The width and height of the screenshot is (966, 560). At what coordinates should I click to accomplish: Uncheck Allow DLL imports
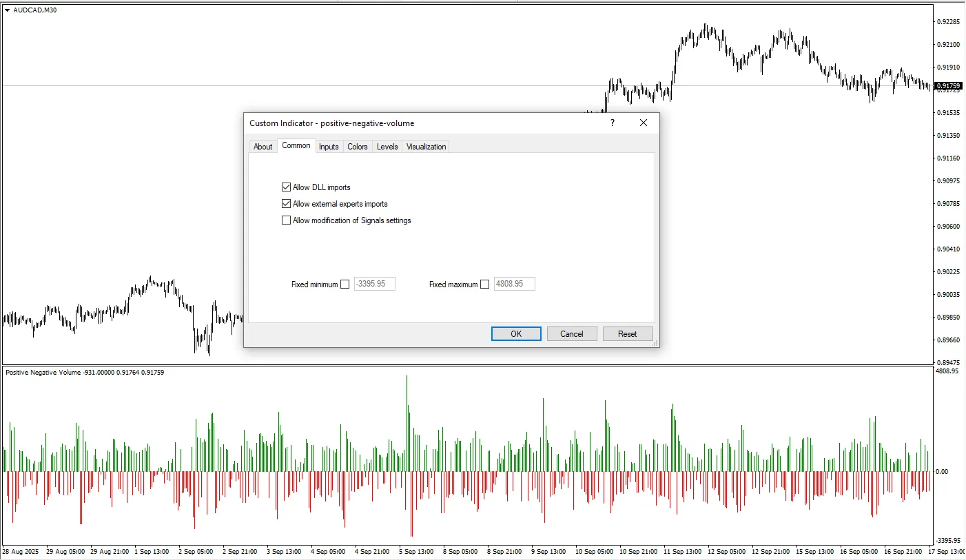pos(287,187)
